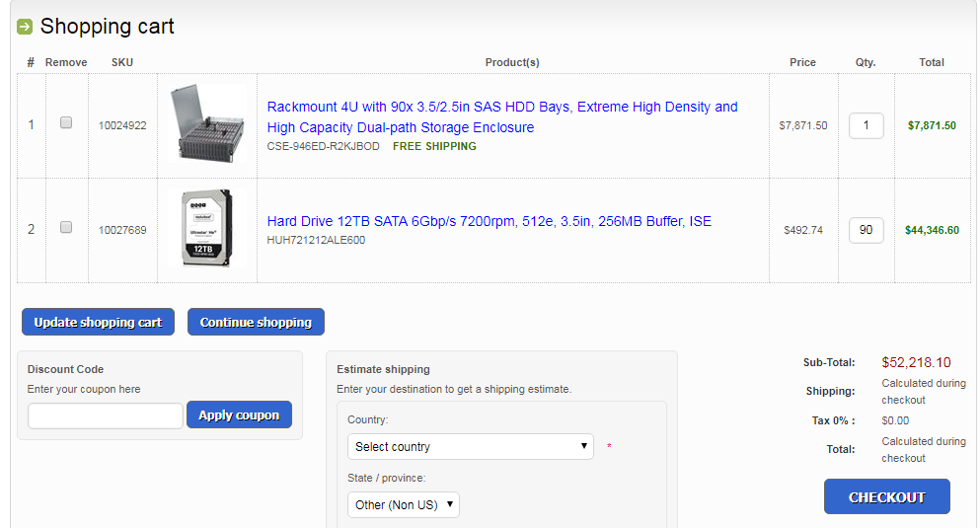Screen dimensions: 980x528
Task: Open the Select country dropdown
Action: [x=470, y=447]
